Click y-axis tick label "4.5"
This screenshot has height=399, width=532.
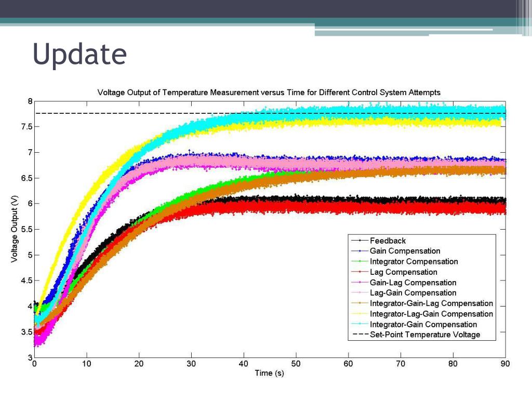point(27,281)
